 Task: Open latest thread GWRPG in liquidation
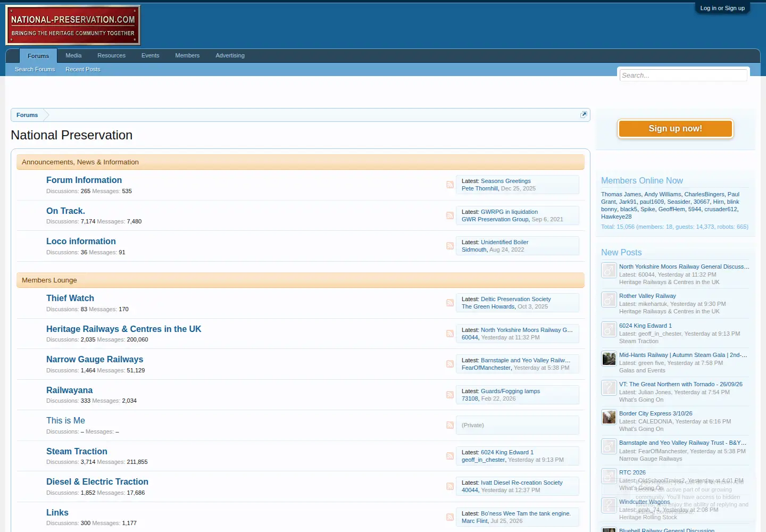(509, 212)
